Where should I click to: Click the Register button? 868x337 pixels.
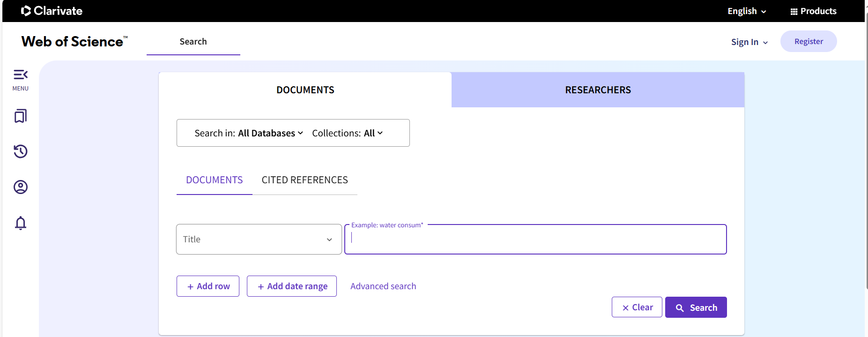tap(809, 41)
